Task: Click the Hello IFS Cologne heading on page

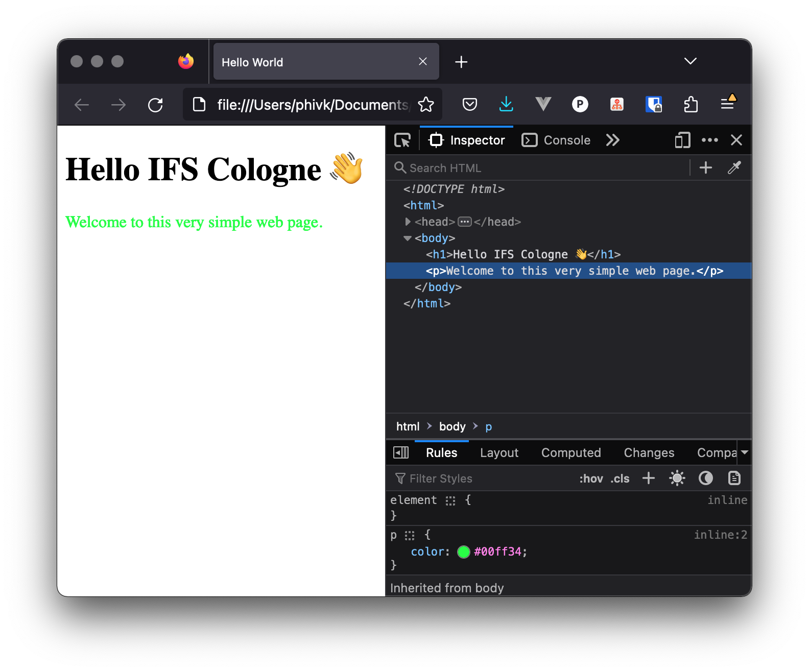Action: tap(215, 169)
